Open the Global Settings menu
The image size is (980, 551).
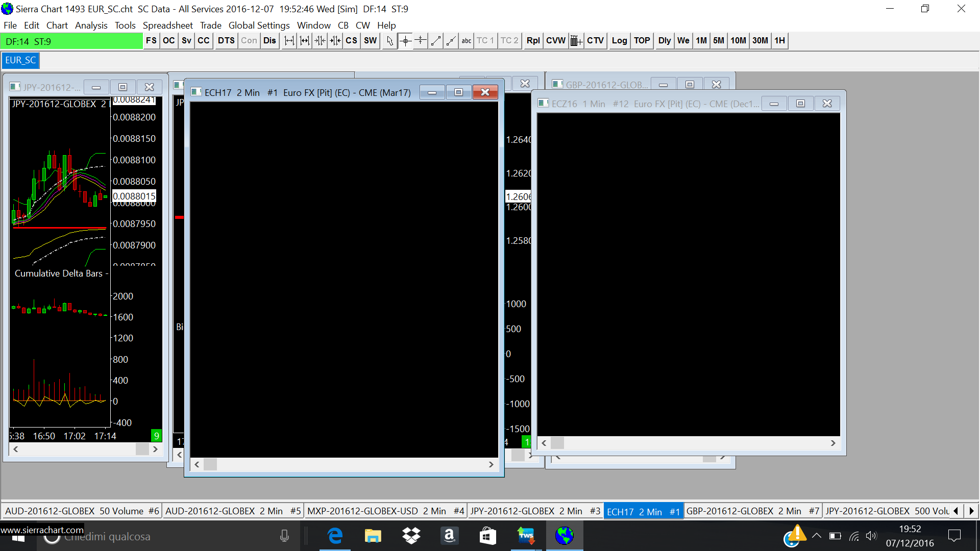click(259, 26)
